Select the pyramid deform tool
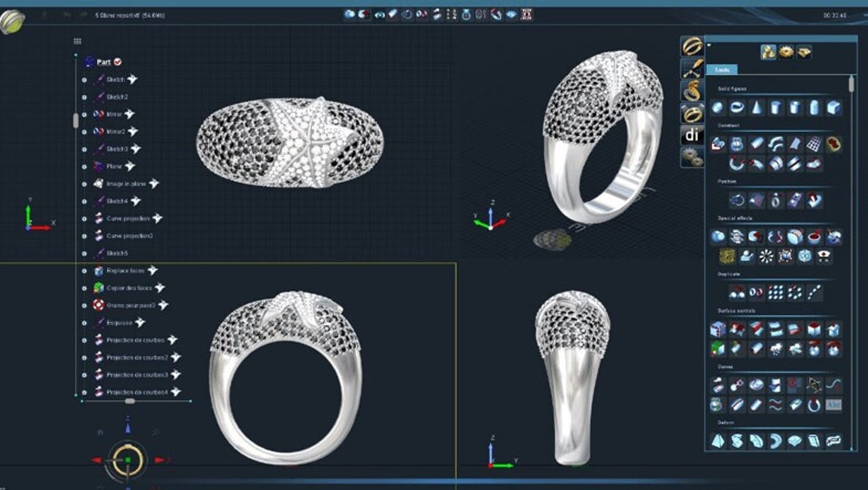Viewport: 868px width, 490px height. 718,441
